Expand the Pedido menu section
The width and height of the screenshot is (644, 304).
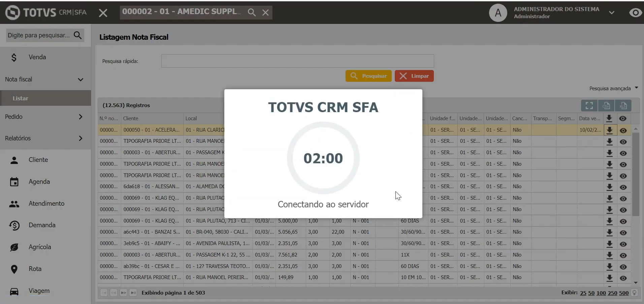pyautogui.click(x=80, y=117)
